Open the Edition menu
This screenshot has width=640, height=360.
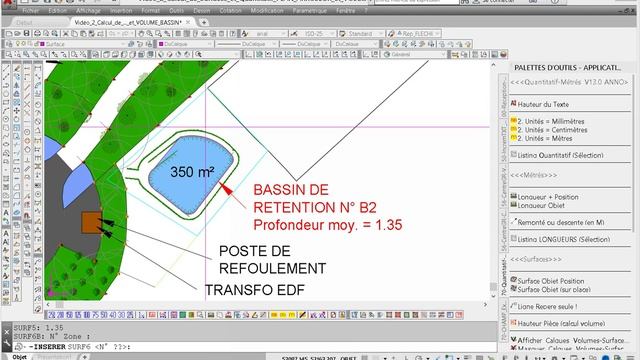(58, 11)
